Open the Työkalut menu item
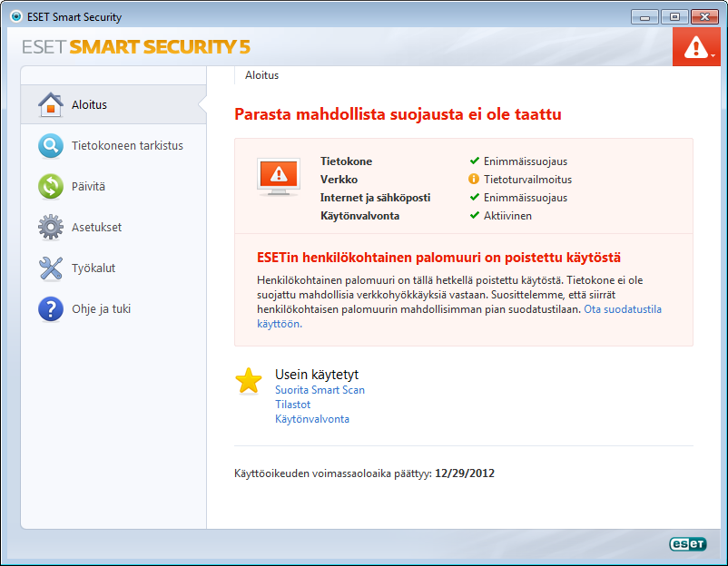Screen dimensions: 728x566 (x=113, y=268)
